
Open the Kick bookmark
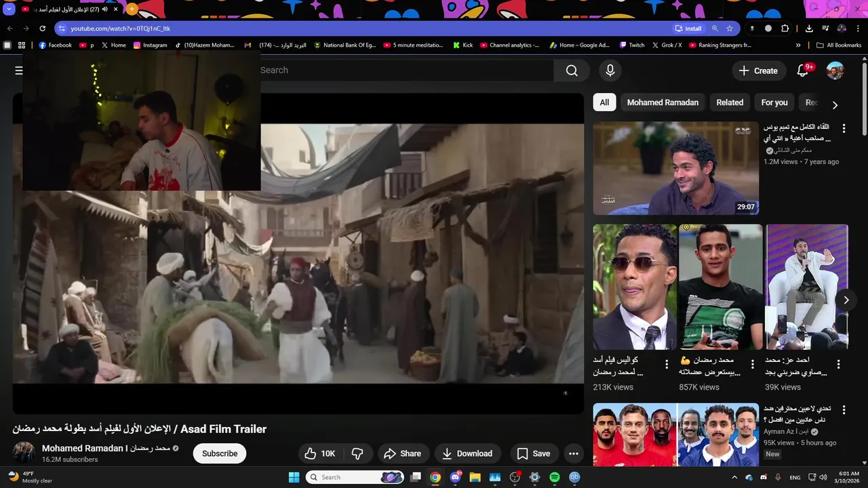(463, 45)
